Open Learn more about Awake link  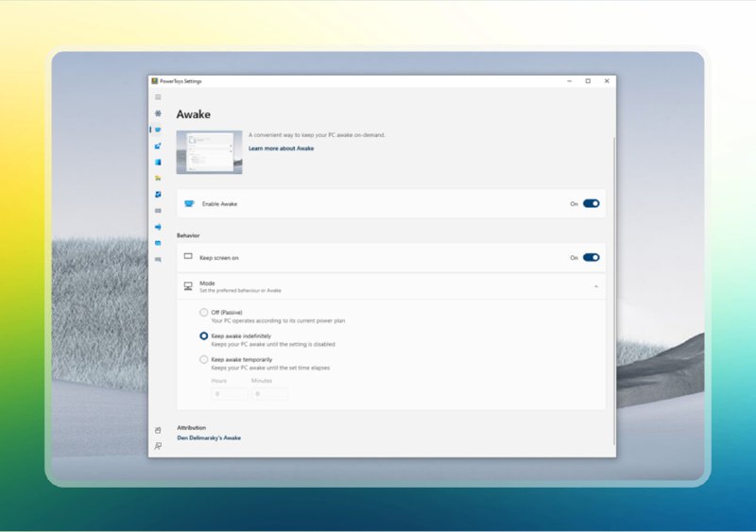281,148
